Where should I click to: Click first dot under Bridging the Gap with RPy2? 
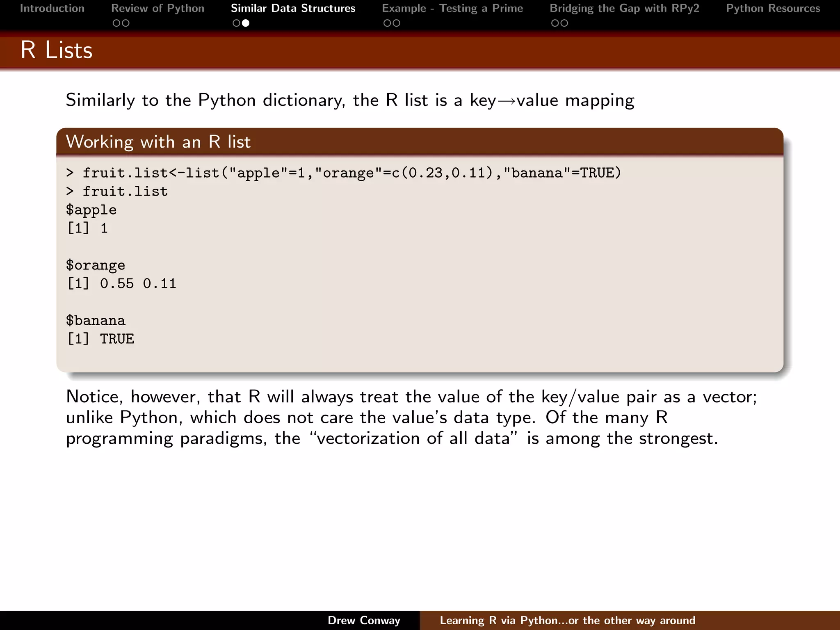click(x=555, y=23)
